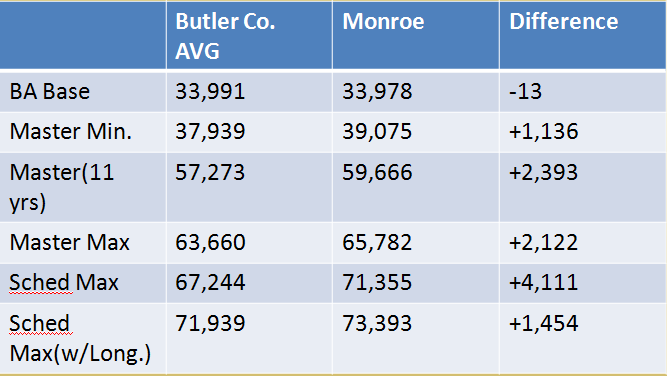Select the 39,075 Monroe cell
Image resolution: width=667 pixels, height=389 pixels.
coord(416,132)
